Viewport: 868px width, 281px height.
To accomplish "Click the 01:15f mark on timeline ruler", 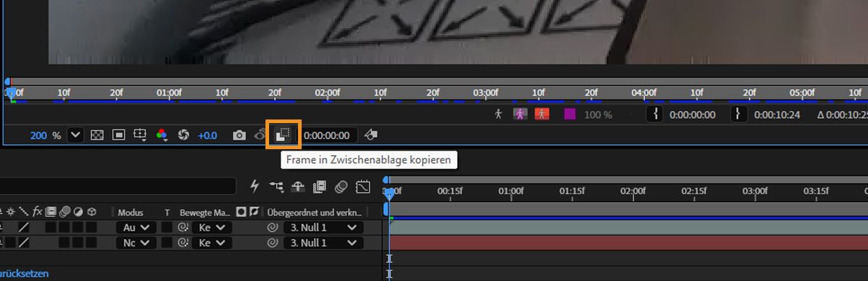I will pos(571,191).
